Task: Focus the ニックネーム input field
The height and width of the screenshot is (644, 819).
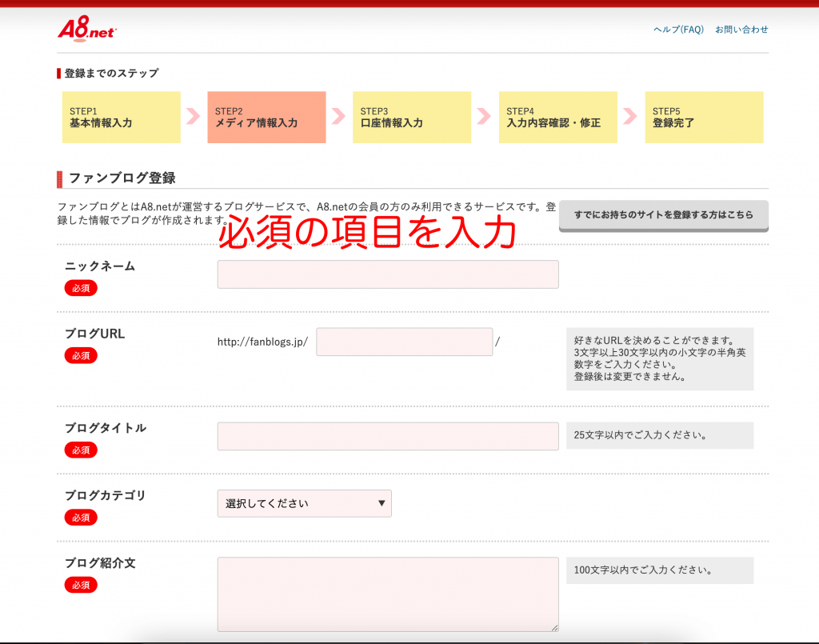Action: pyautogui.click(x=388, y=274)
